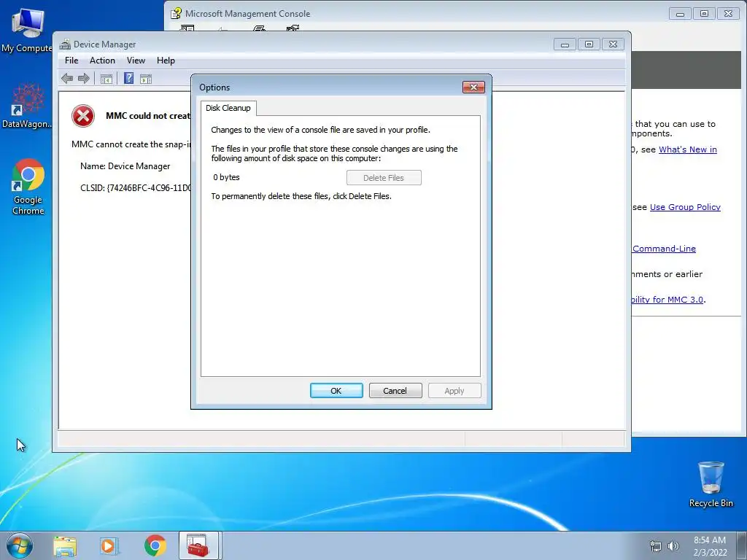Minimize the Device Manager window
747x560 pixels.
click(x=565, y=44)
